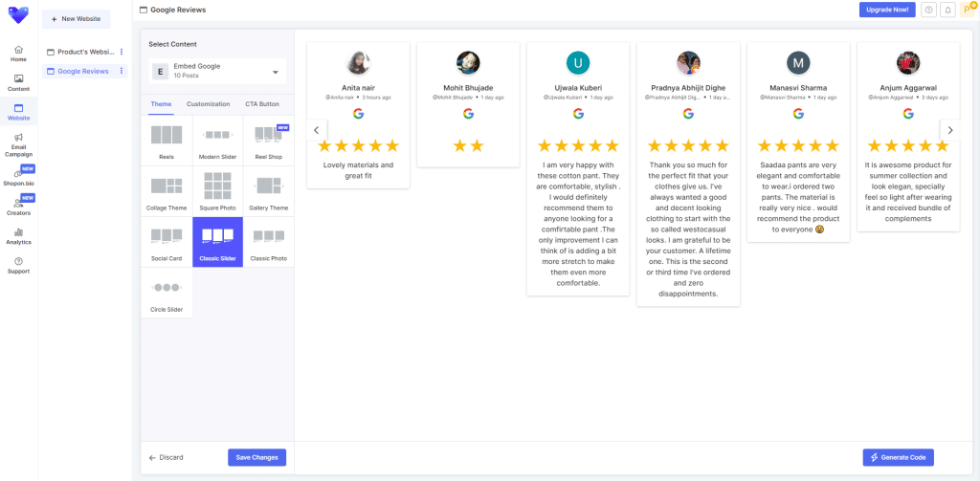Viewport: 980px width, 481px height.
Task: Open Home from the left sidebar
Action: point(18,52)
